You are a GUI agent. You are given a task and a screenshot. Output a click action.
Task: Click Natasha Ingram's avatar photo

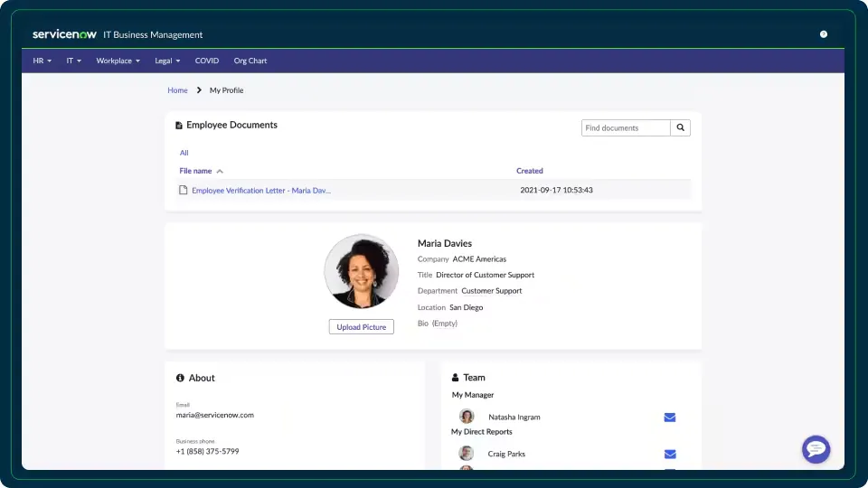click(467, 417)
